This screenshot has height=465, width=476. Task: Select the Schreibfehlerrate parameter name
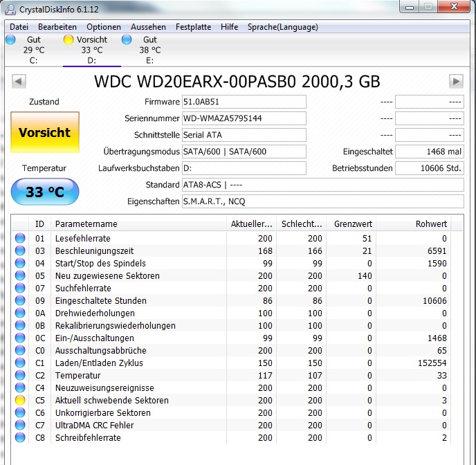coord(88,438)
